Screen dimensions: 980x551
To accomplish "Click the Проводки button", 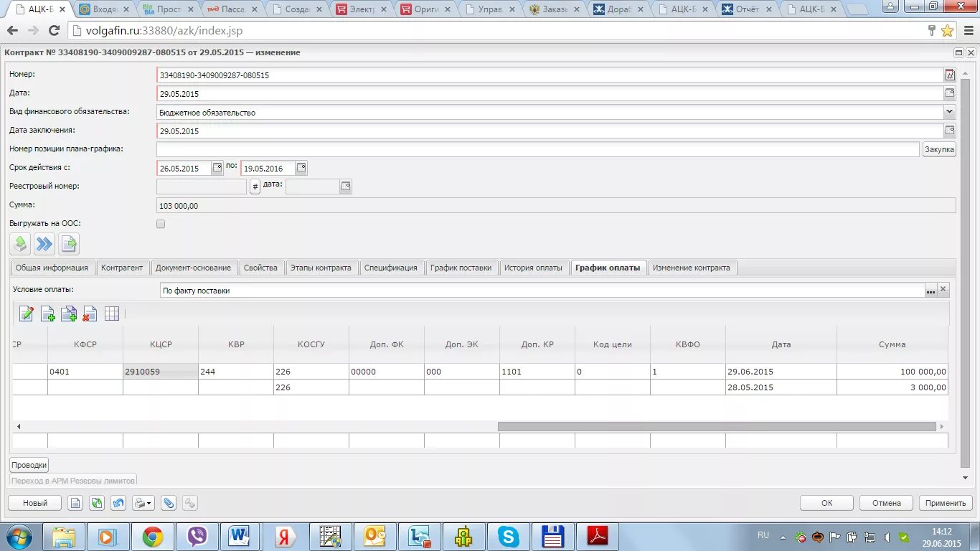I will [x=29, y=465].
